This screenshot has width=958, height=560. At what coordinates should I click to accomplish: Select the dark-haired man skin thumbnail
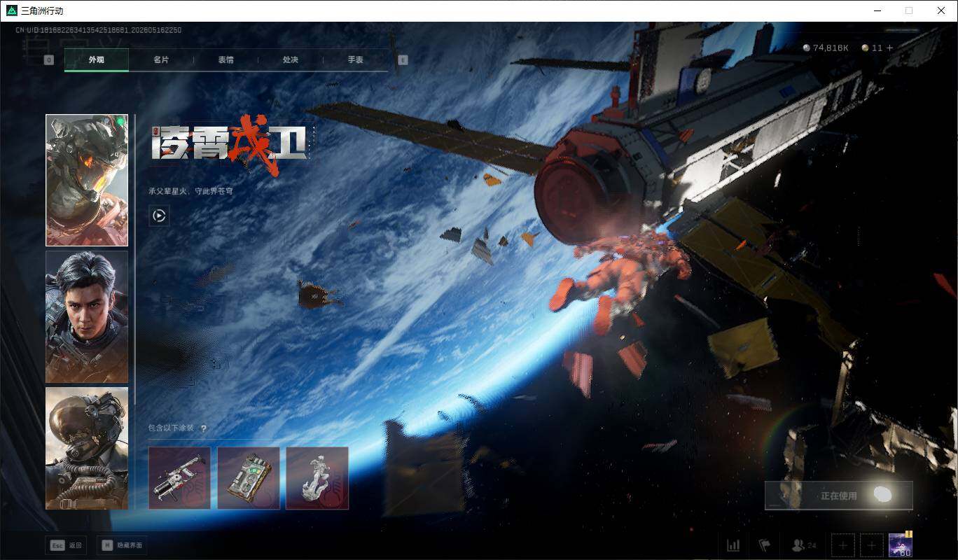tap(87, 317)
